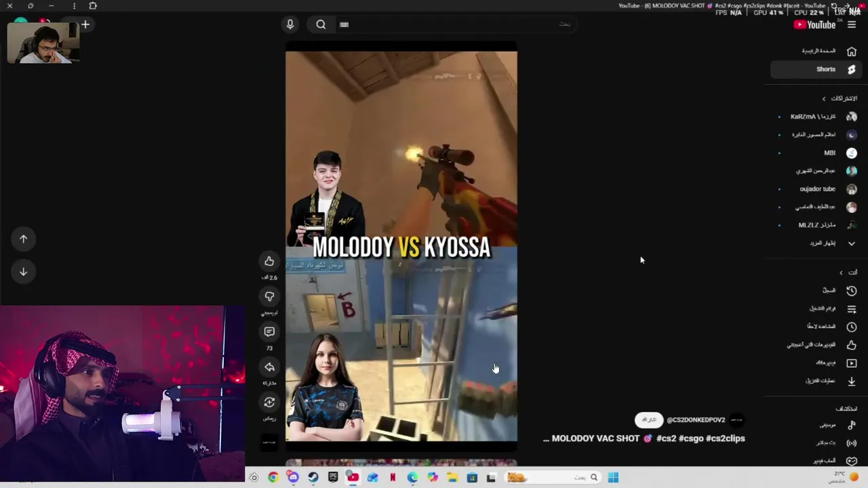This screenshot has width=868, height=488.
Task: Open Chrome from taskbar
Action: [x=273, y=478]
